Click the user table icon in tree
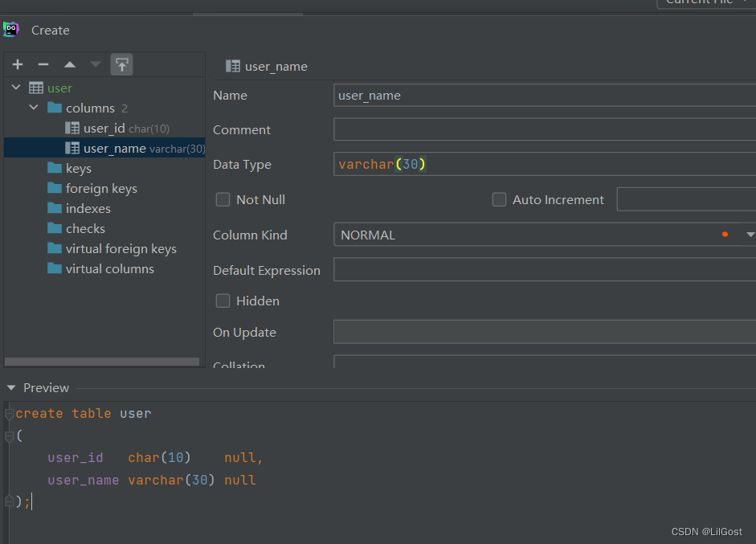The height and width of the screenshot is (544, 756). pos(36,88)
